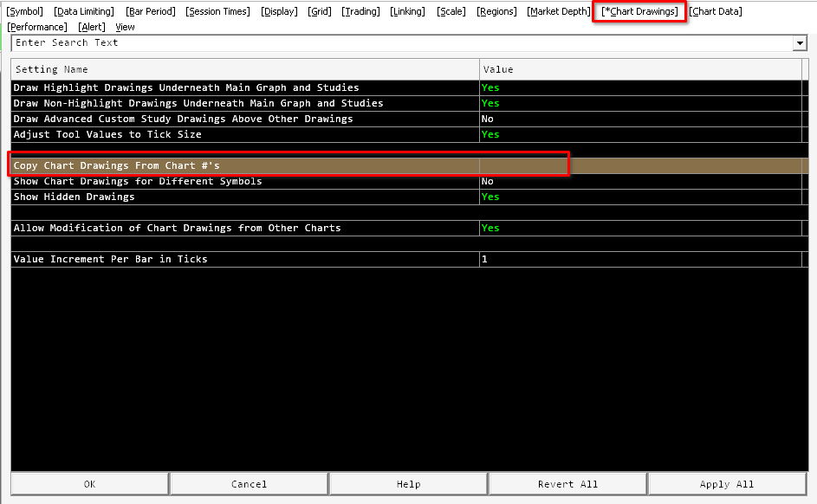Click the Apply All button

727,484
